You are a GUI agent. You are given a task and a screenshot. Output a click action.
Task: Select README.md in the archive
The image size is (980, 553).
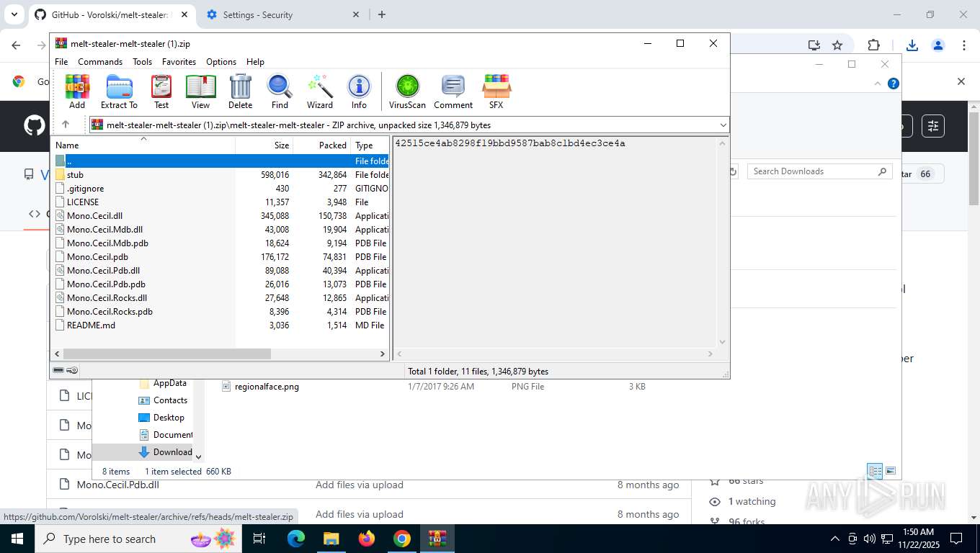point(221,325)
